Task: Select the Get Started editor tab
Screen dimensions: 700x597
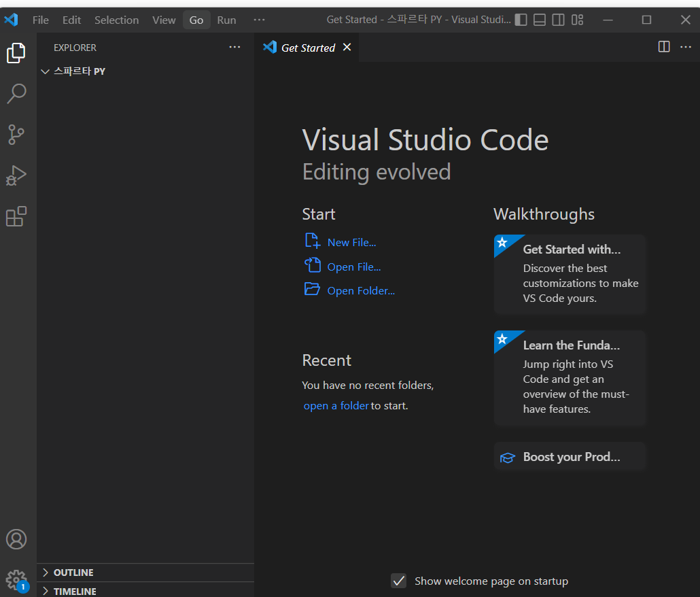Action: 308,48
